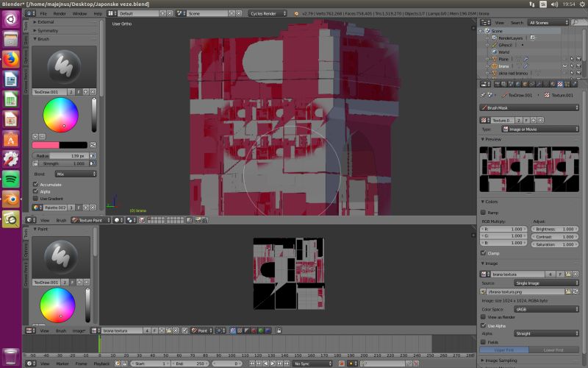Open the Render properties tab
Viewport: 588px width, 368px height.
coord(498,84)
